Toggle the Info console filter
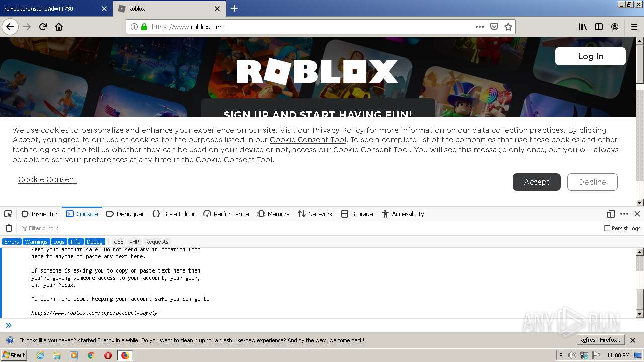The image size is (644, 362). point(75,242)
